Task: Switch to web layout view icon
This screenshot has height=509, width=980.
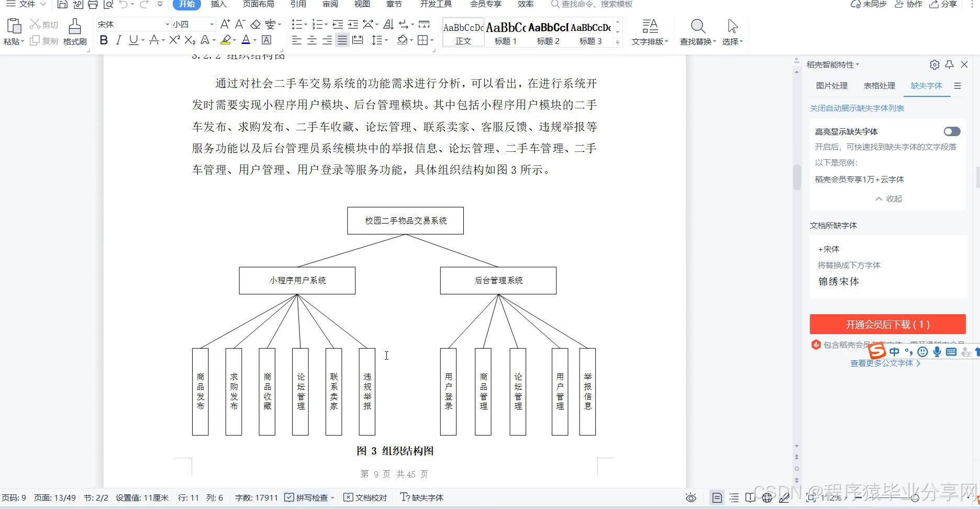Action: [x=767, y=498]
